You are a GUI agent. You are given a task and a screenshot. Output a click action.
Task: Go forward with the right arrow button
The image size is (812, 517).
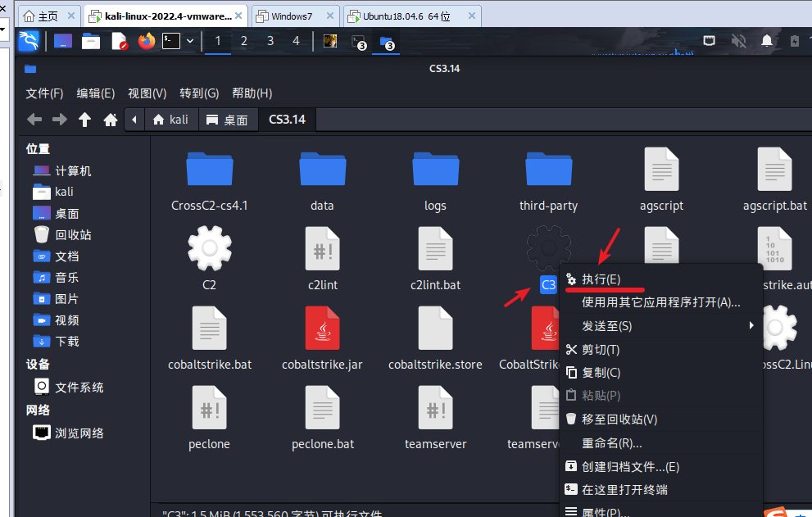[60, 120]
